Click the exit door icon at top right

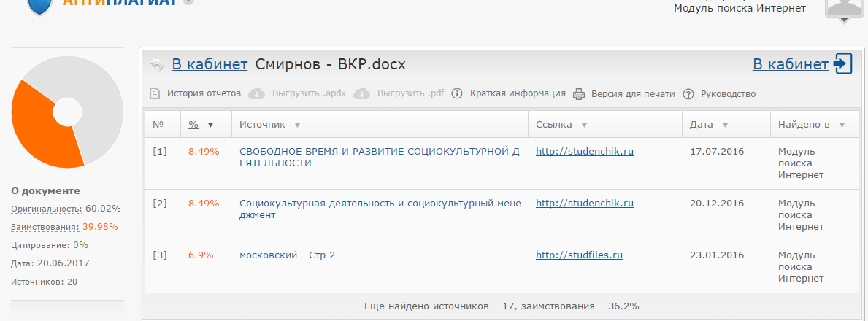coord(842,64)
